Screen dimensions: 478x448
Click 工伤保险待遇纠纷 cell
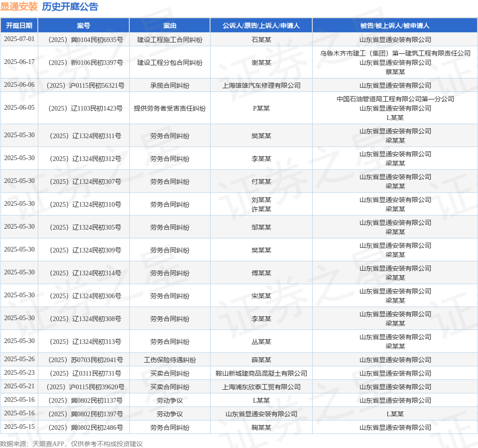point(170,360)
